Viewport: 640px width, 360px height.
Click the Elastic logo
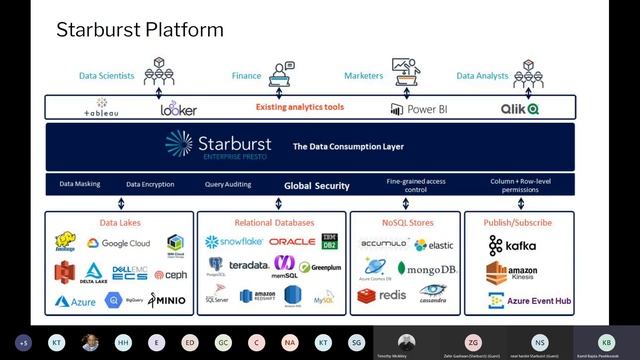433,245
